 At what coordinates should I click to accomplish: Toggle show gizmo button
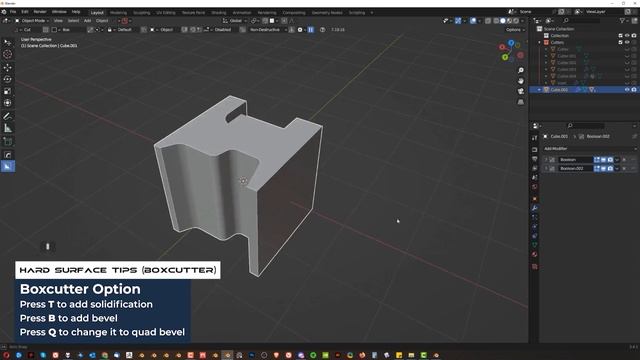458,21
